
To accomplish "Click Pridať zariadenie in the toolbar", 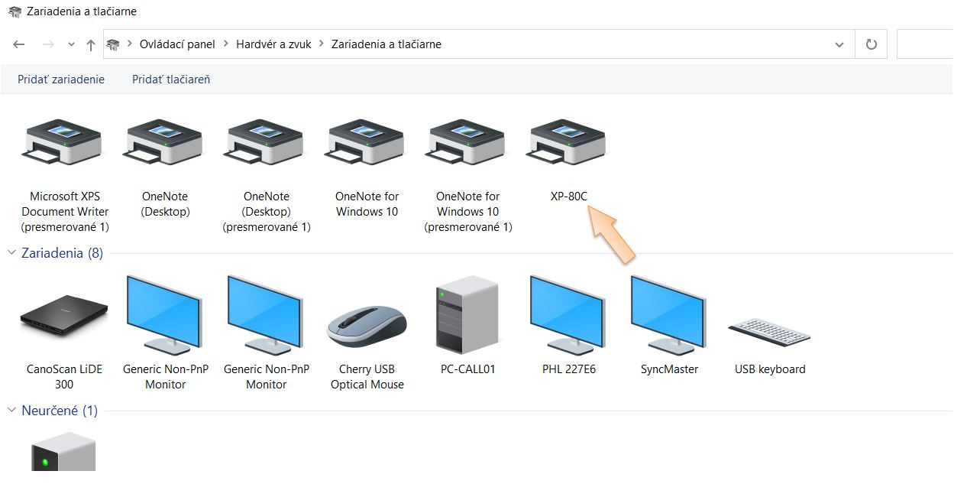I will tap(61, 80).
